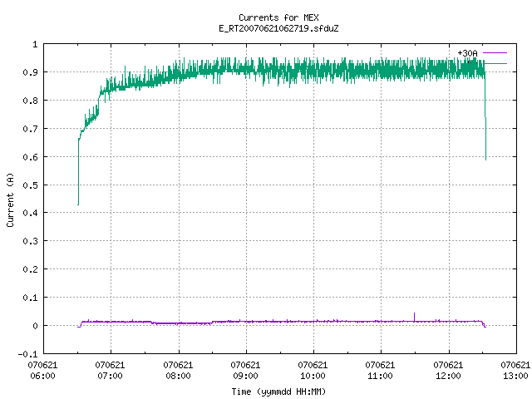
Task: Click the x-axis time label "06:00"
Action: tap(42, 376)
